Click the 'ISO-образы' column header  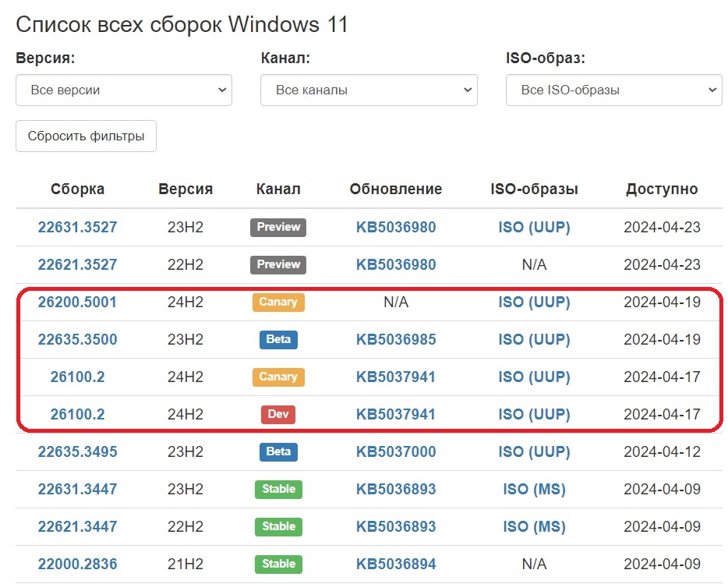(535, 189)
